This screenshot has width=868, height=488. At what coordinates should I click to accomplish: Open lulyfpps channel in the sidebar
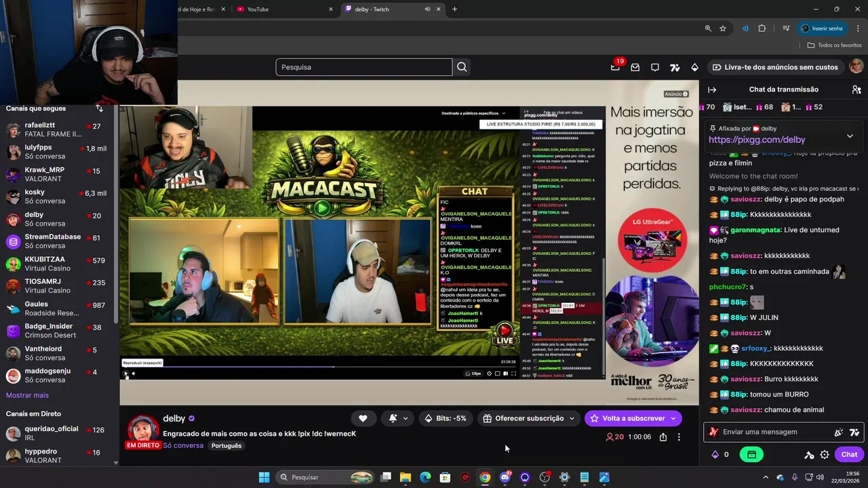tap(58, 151)
